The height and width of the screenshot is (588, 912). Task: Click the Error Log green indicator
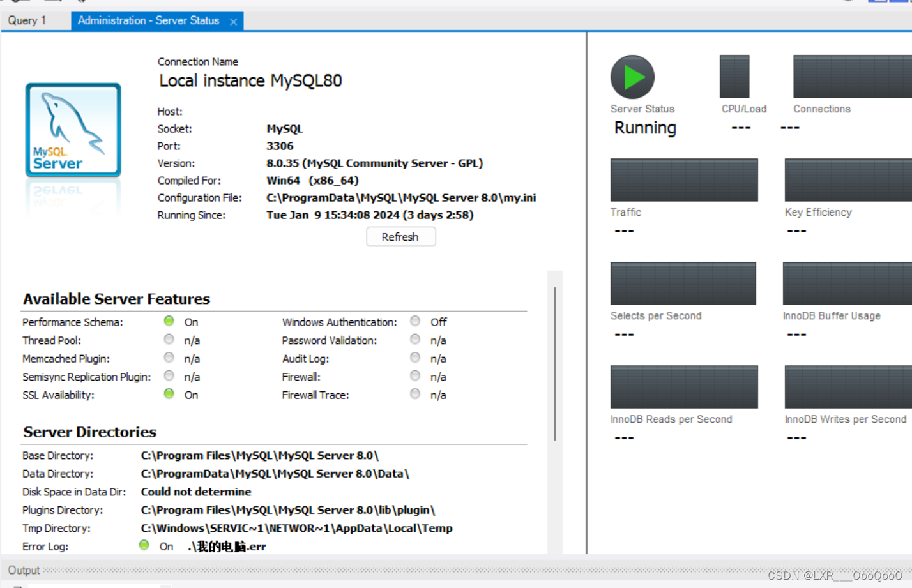coord(144,545)
